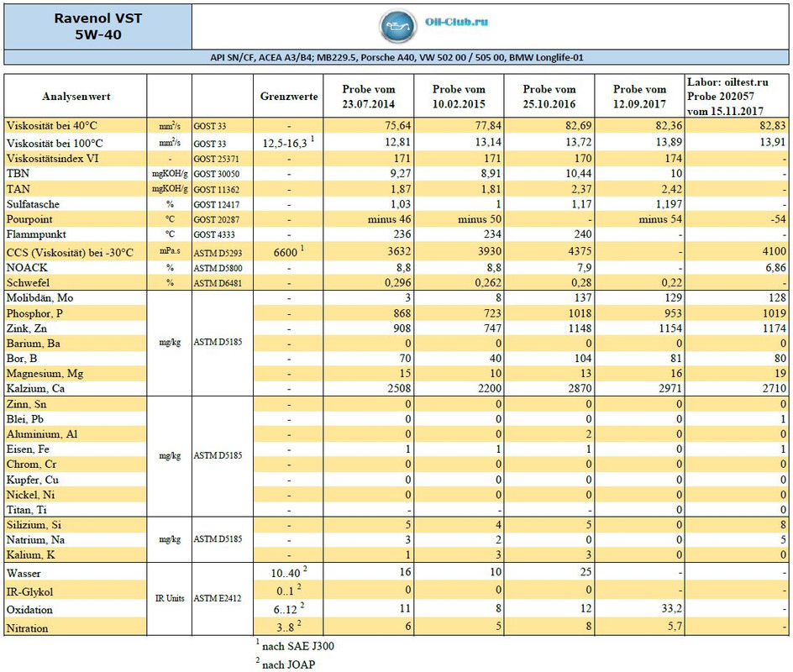Click the Probe vom 12.09.2017 header

pyautogui.click(x=640, y=96)
